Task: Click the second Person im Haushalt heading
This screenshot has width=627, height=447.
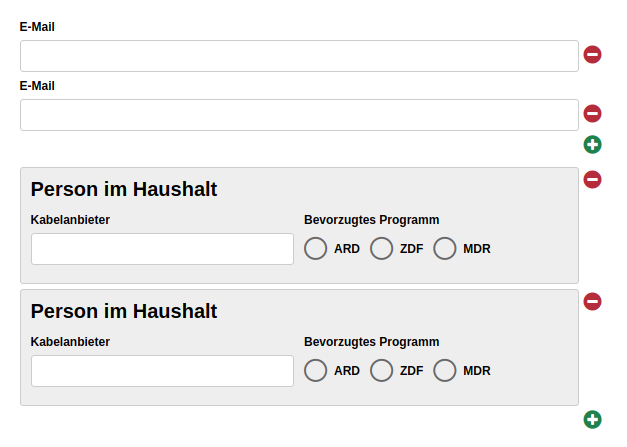Action: coord(124,311)
